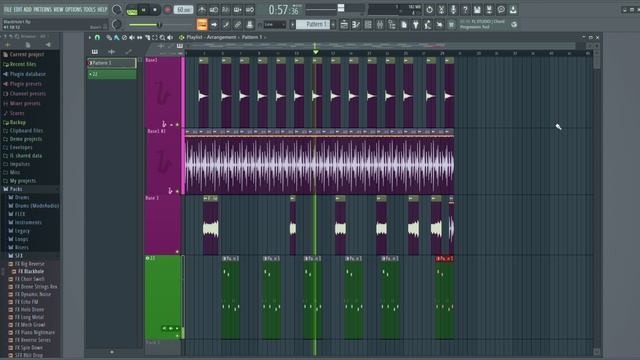The height and width of the screenshot is (360, 640).
Task: Toggle Pattern/Song mode button
Action: tap(132, 10)
